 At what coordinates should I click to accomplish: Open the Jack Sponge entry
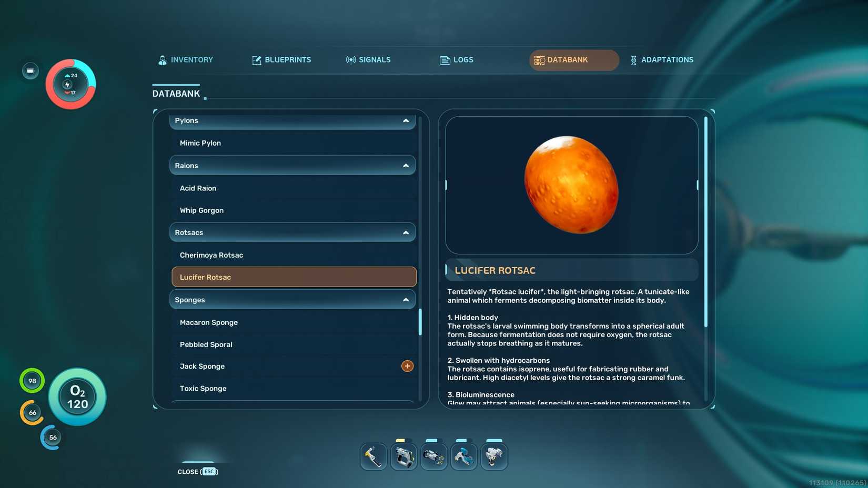pyautogui.click(x=294, y=367)
